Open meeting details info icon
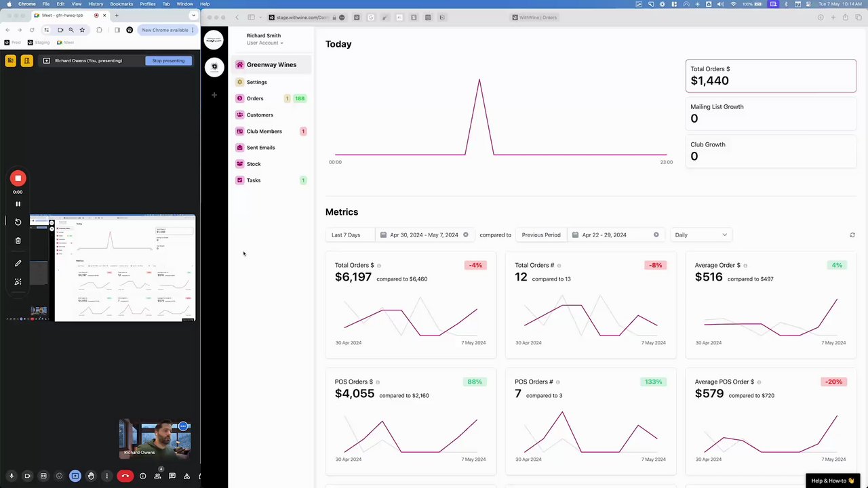The width and height of the screenshot is (868, 488). pyautogui.click(x=142, y=476)
